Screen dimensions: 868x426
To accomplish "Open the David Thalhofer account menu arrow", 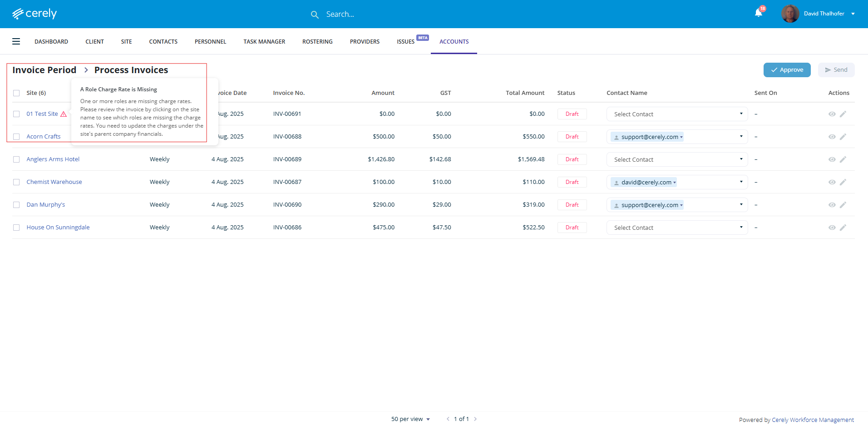I will pyautogui.click(x=853, y=14).
